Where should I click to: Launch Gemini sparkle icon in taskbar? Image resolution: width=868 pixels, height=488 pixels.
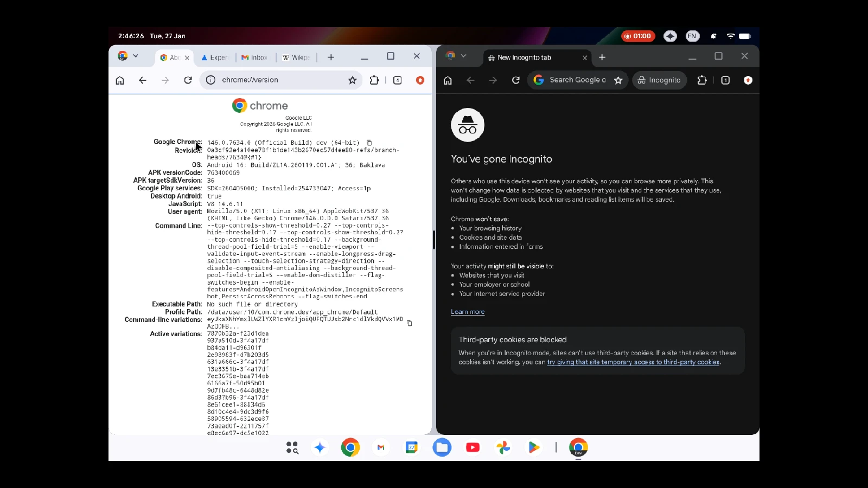320,447
